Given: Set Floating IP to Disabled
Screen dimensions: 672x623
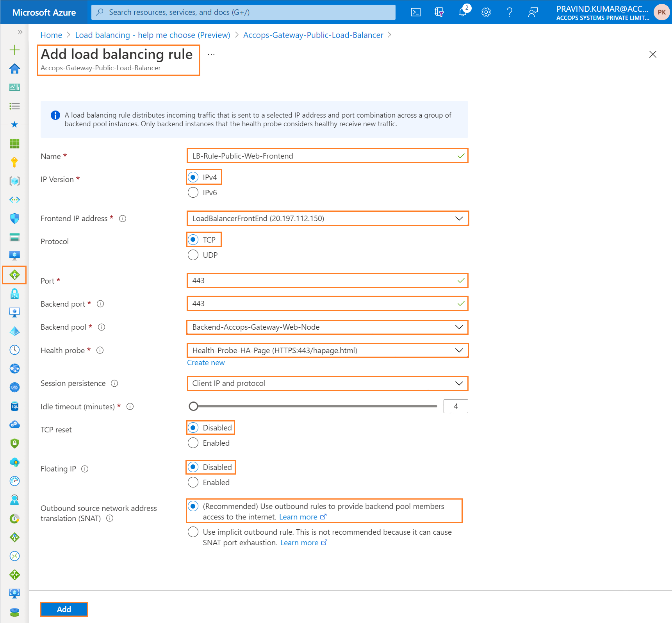Looking at the screenshot, I should pyautogui.click(x=193, y=467).
